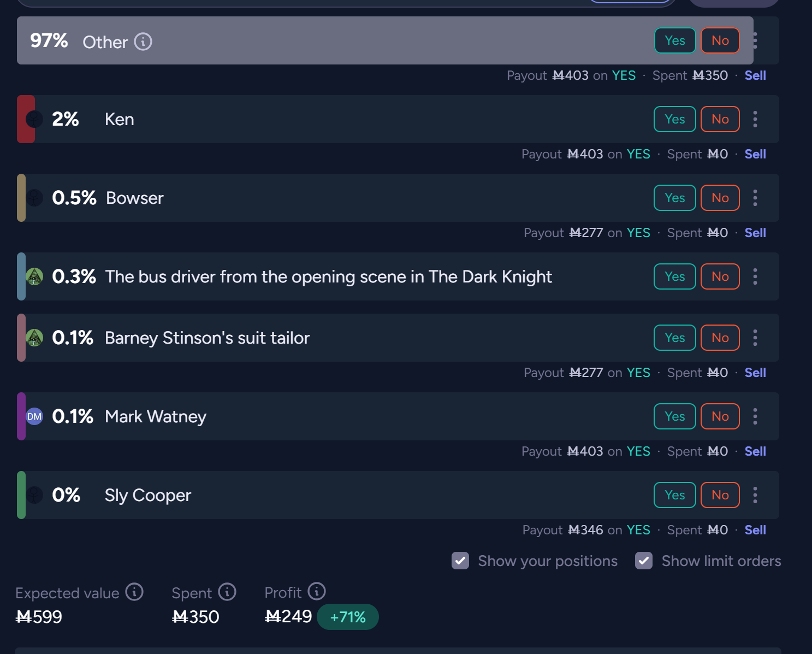
Task: Click the 0% probability for Sly Cooper
Action: (66, 495)
